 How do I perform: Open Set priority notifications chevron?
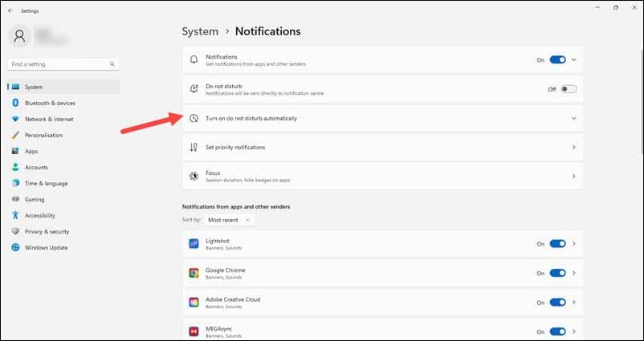pos(574,148)
